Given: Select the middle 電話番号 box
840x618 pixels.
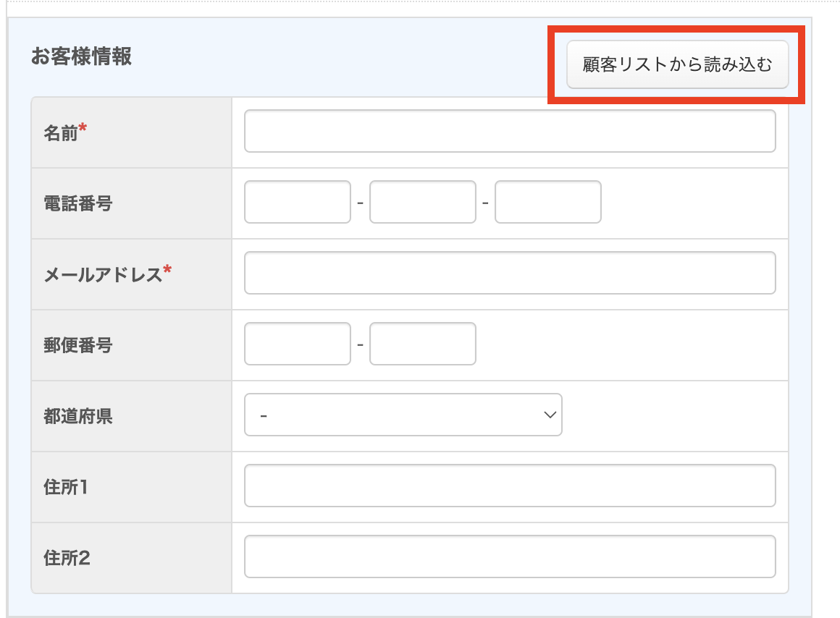Looking at the screenshot, I should [x=422, y=202].
